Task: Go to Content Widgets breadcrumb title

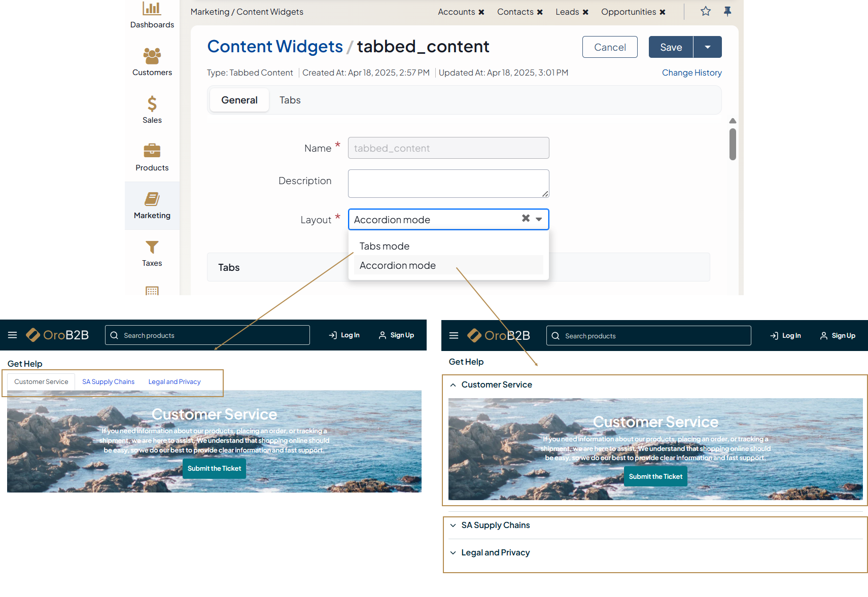Action: 275,46
